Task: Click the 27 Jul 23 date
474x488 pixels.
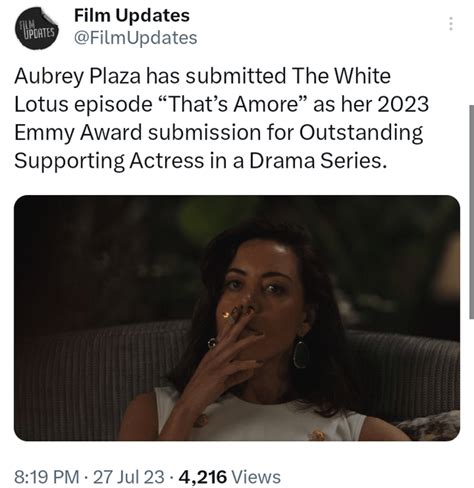Action: [x=129, y=477]
